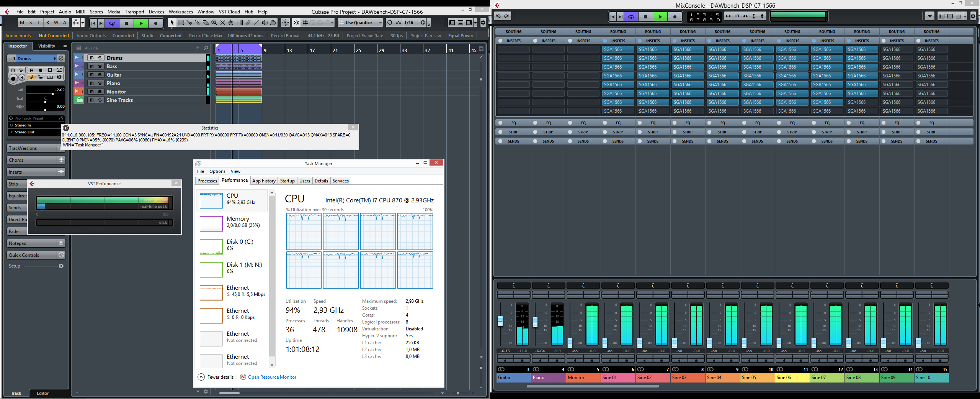The width and height of the screenshot is (980, 399).
Task: Click the Add Track plus icon
Action: point(198,48)
